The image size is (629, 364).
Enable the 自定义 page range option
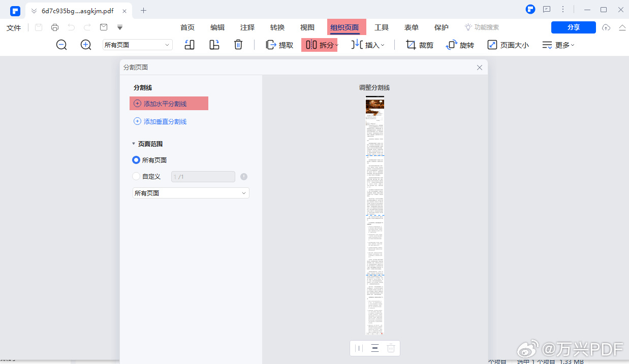(x=136, y=176)
